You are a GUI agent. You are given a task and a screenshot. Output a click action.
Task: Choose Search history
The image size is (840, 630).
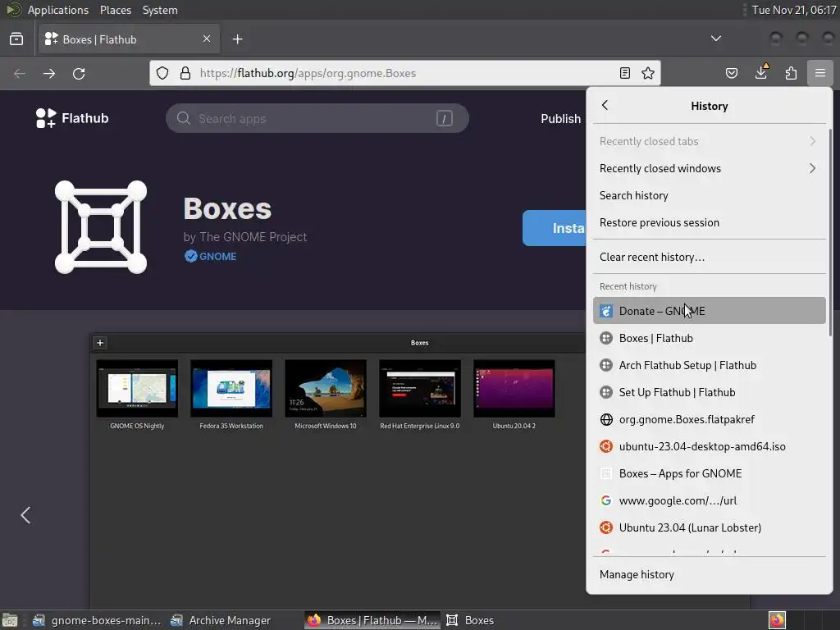[709, 195]
